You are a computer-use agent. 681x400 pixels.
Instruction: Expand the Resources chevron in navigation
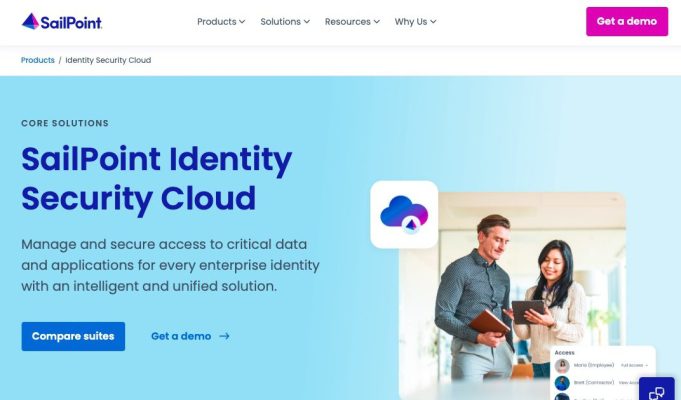377,22
